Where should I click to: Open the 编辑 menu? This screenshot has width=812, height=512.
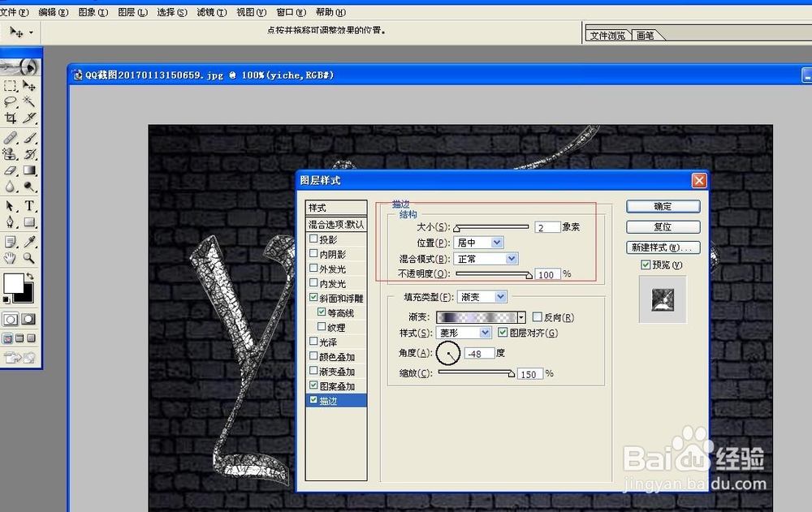(x=54, y=12)
